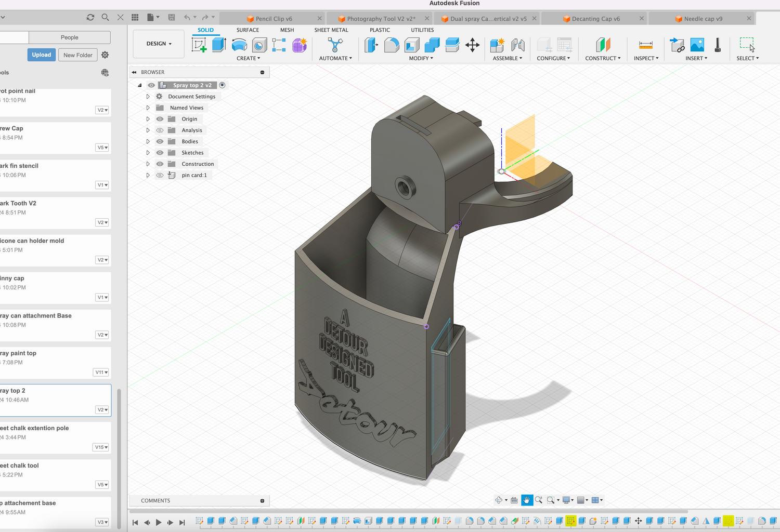Viewport: 780px width, 532px height.
Task: Expand the Document Settings node
Action: click(148, 97)
